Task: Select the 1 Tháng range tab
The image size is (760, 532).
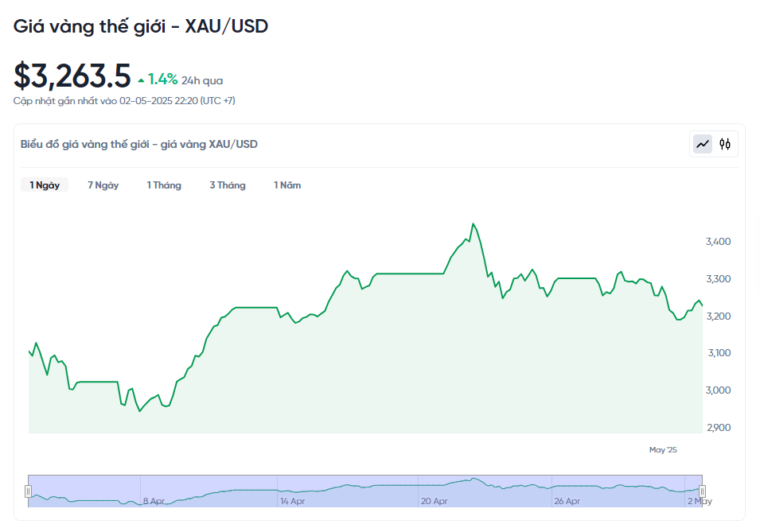Action: pyautogui.click(x=164, y=185)
